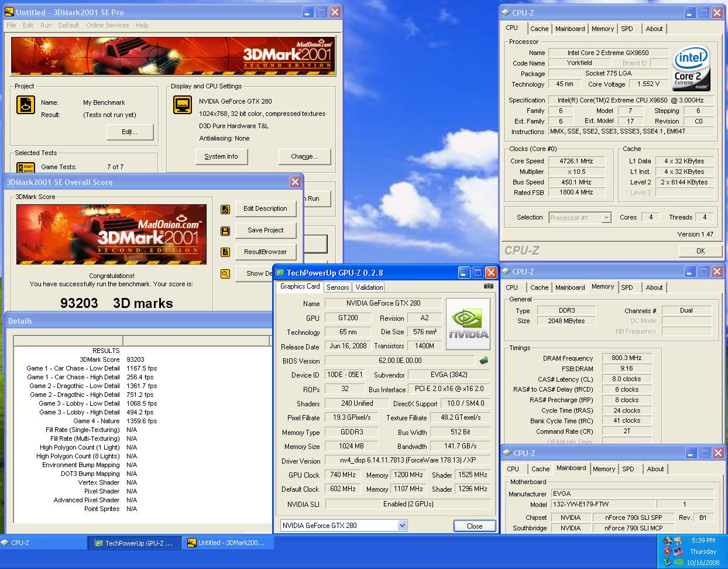Click the Edit Description icon in score window
This screenshot has height=569, width=728.
pyautogui.click(x=225, y=209)
